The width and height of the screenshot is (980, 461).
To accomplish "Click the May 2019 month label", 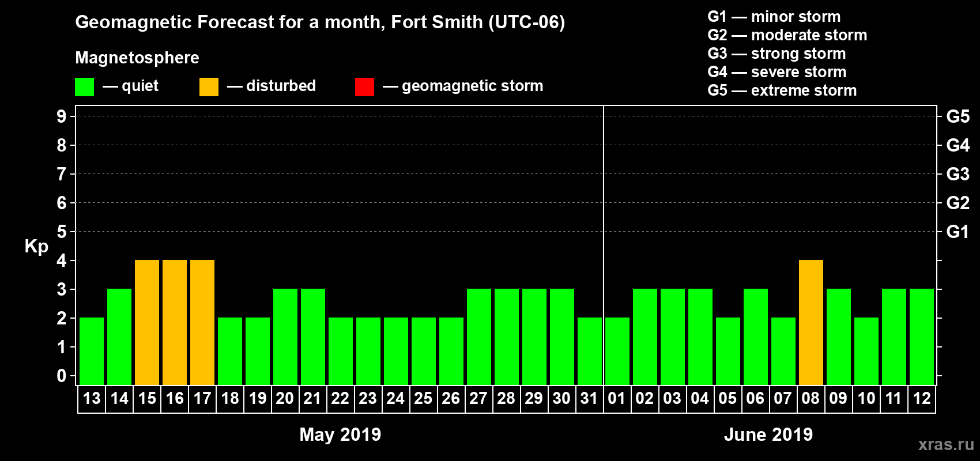I will [x=340, y=434].
